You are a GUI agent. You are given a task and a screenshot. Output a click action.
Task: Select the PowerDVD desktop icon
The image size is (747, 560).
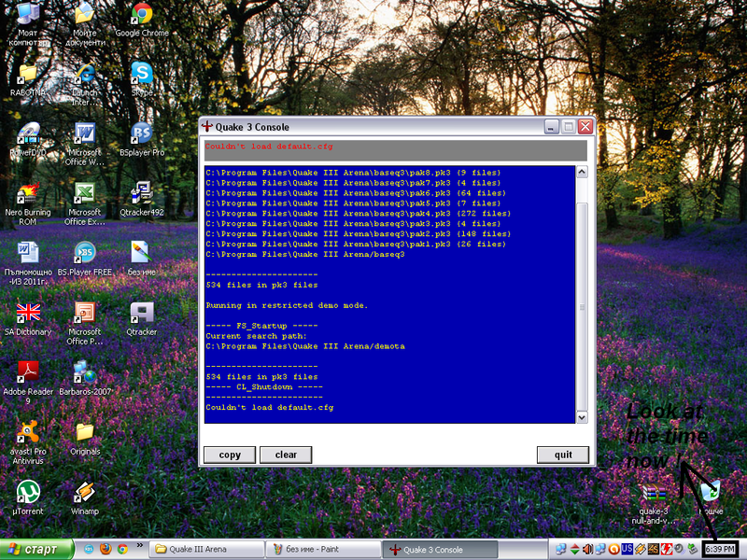pyautogui.click(x=28, y=139)
